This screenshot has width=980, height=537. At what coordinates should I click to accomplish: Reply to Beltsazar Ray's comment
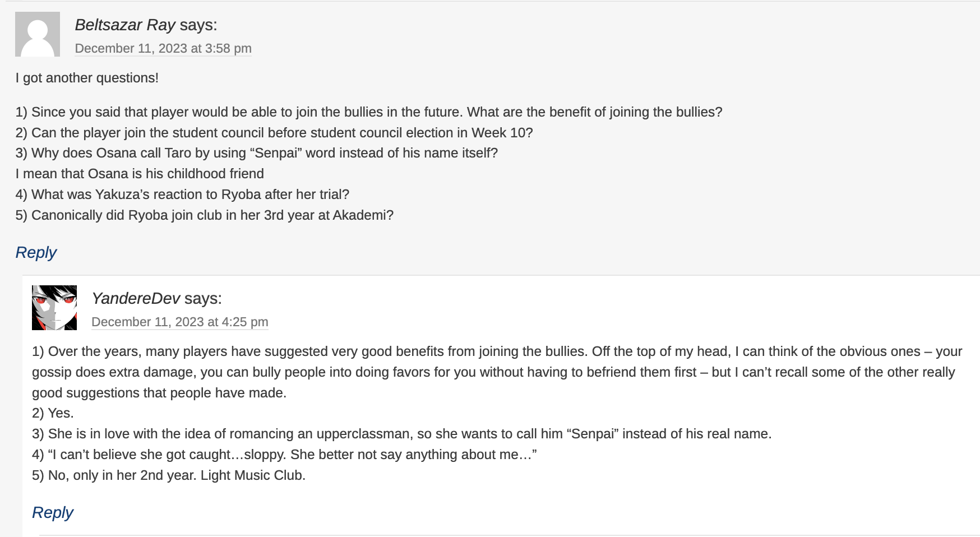point(36,253)
